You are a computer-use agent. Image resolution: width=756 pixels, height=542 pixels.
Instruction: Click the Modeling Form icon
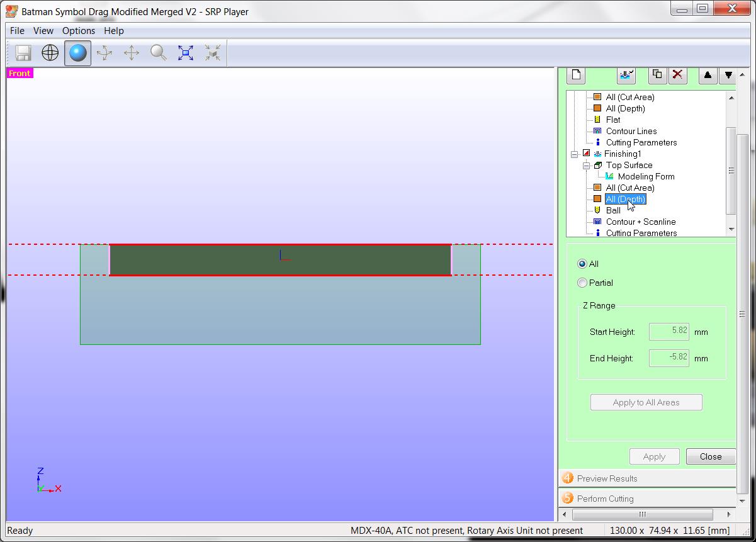point(609,176)
